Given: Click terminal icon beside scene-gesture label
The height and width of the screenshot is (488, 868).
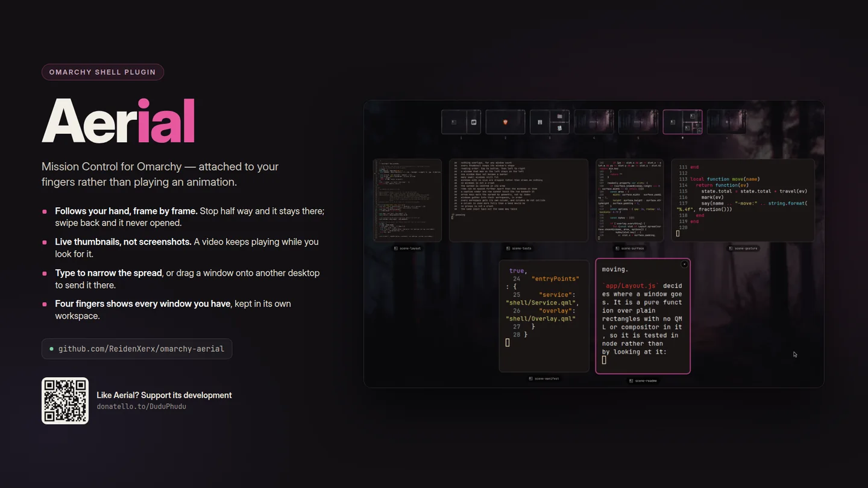Looking at the screenshot, I should 731,248.
